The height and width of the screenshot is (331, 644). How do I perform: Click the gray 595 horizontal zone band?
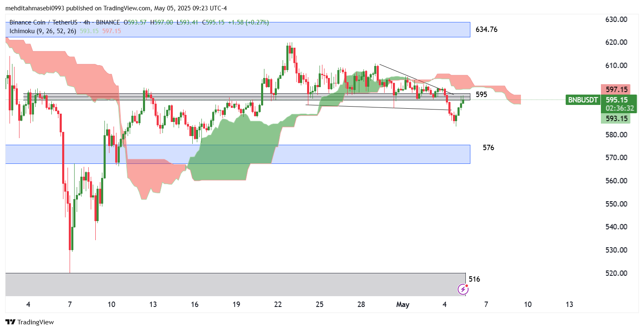pos(247,97)
